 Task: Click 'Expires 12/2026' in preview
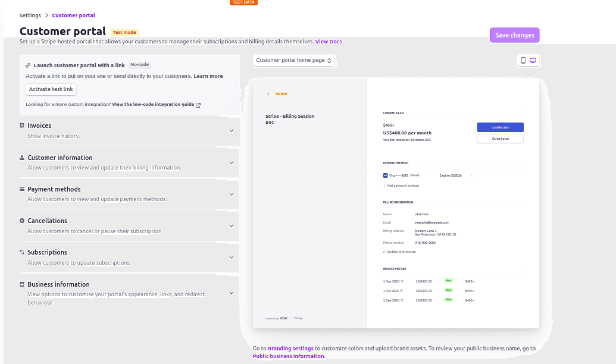pyautogui.click(x=450, y=175)
